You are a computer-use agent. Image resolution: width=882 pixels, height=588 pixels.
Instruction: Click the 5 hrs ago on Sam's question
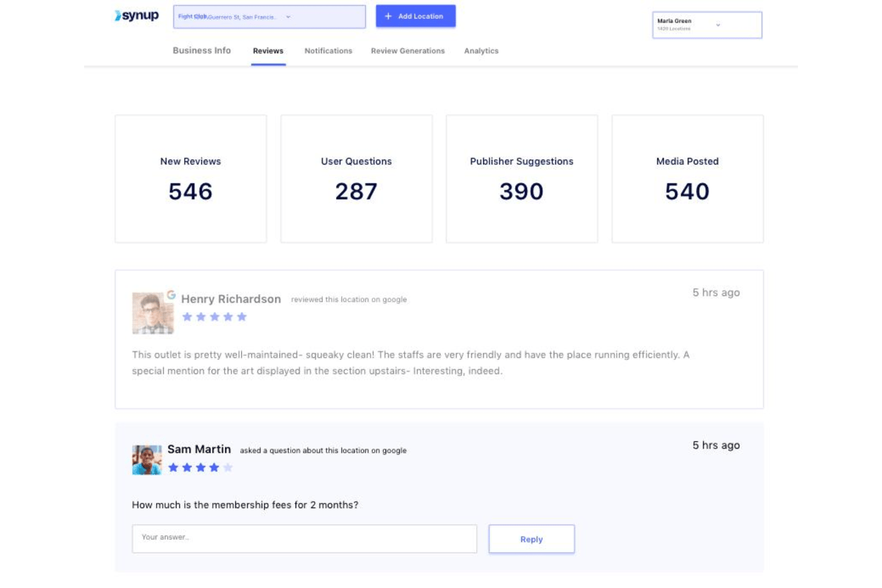pyautogui.click(x=716, y=445)
